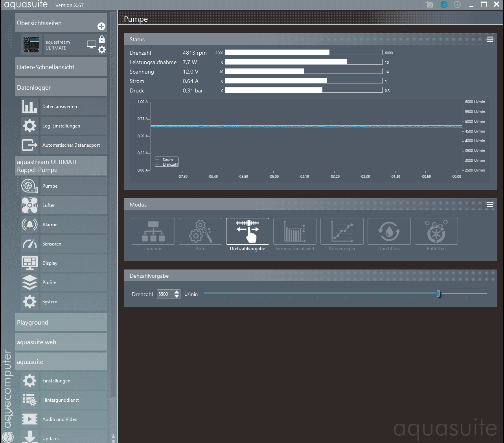
Task: Open the Audio und Video label
Action: click(x=60, y=419)
